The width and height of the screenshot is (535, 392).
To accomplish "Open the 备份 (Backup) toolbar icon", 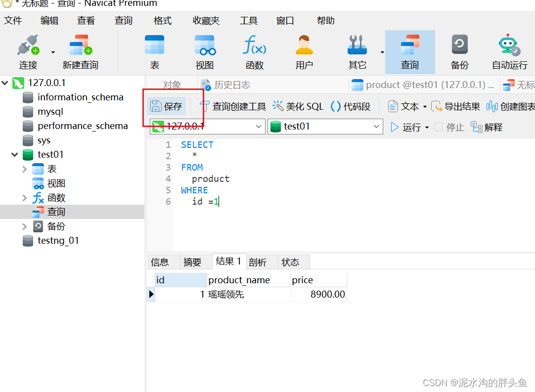I will click(459, 51).
